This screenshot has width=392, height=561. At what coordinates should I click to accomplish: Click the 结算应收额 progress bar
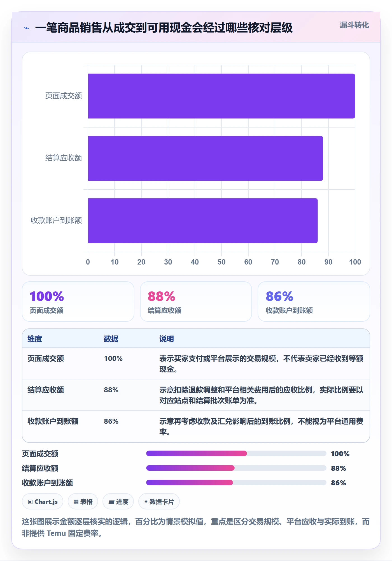point(236,468)
